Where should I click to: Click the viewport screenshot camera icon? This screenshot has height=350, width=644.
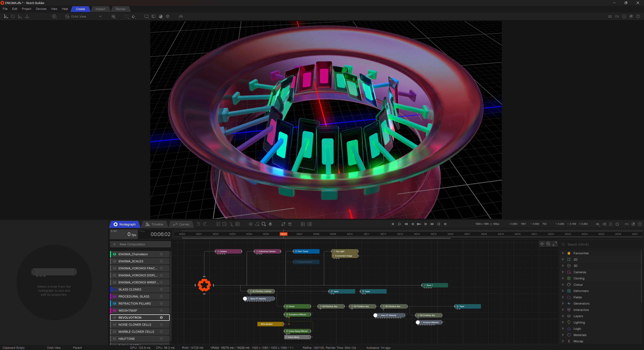coord(610,16)
